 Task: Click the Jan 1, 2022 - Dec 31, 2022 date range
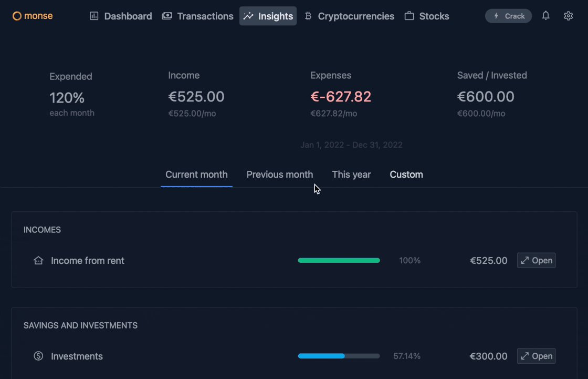[x=351, y=145]
